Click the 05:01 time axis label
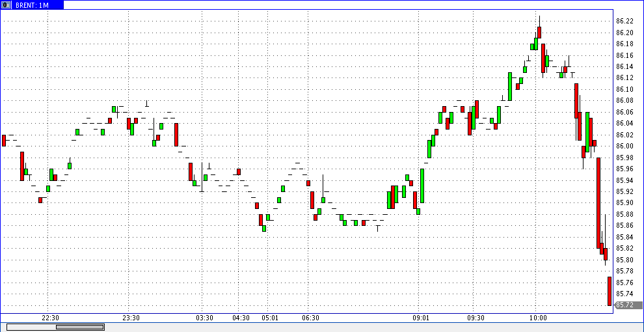The width and height of the screenshot is (644, 332). [270, 318]
